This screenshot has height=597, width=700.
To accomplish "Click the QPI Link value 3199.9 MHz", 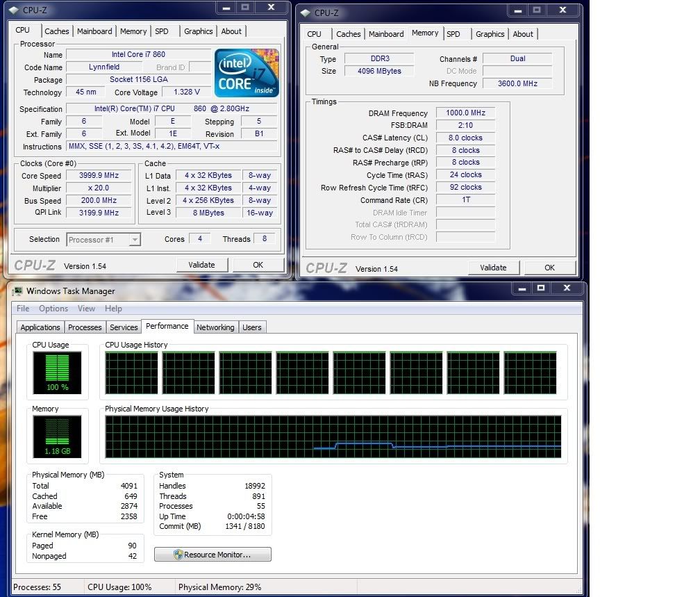I will click(99, 213).
